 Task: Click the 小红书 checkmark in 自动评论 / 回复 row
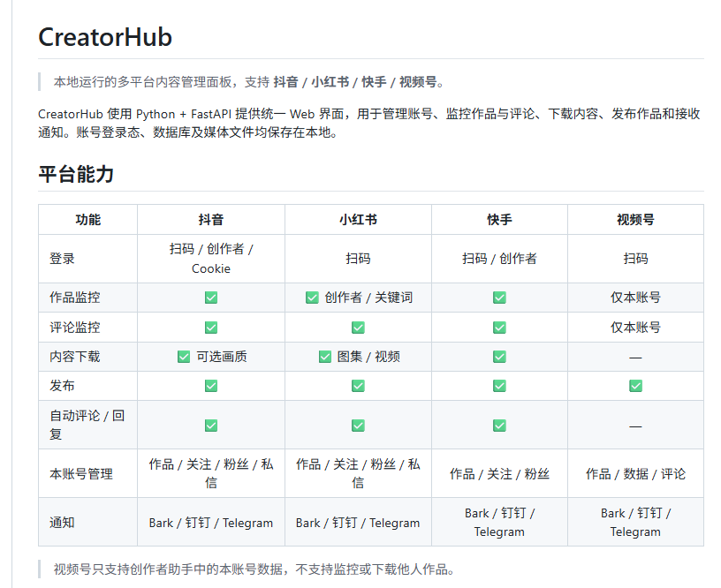(358, 426)
